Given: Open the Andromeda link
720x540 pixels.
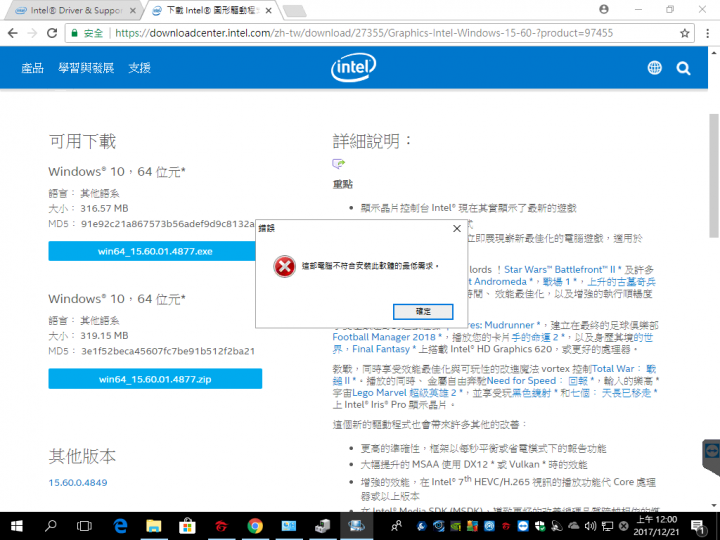Looking at the screenshot, I should [503, 282].
